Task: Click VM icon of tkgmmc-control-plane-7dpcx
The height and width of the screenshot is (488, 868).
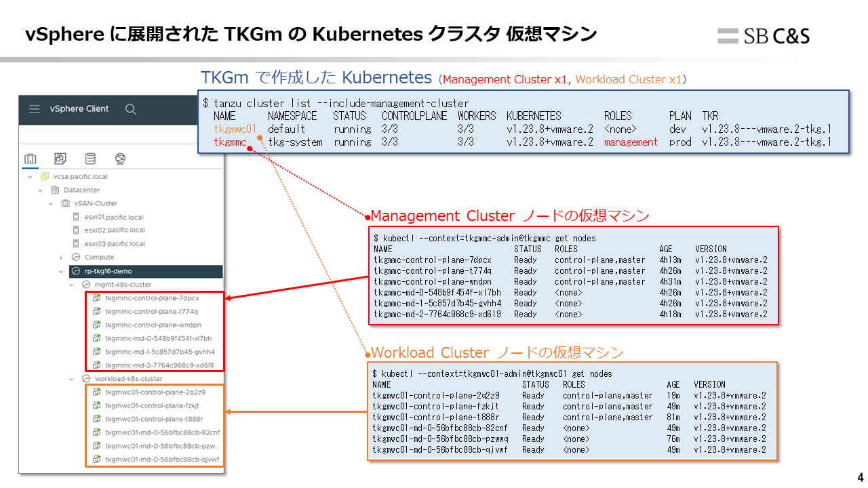Action: tap(96, 298)
